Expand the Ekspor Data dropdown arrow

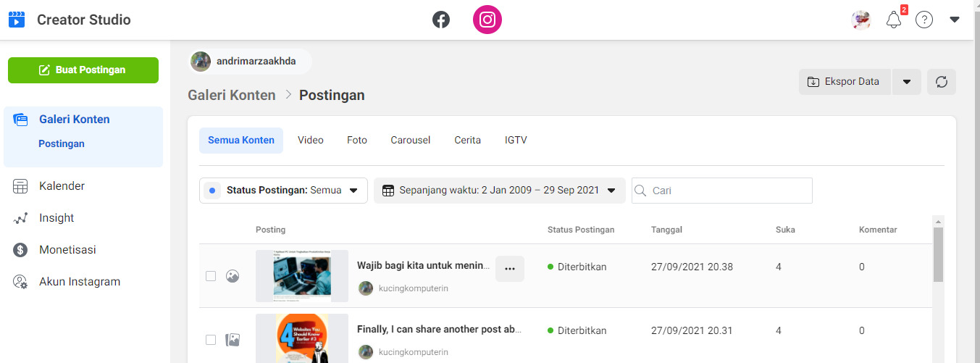tap(907, 82)
